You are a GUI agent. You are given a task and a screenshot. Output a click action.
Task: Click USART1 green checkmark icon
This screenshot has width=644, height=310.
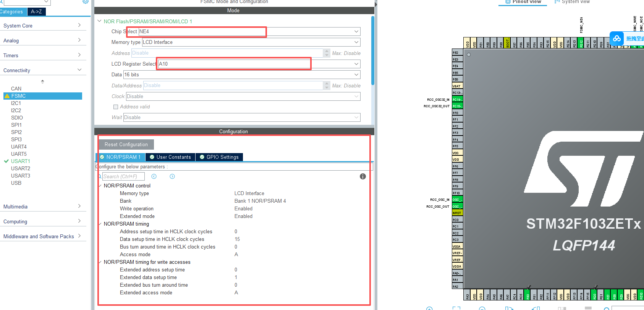click(6, 161)
